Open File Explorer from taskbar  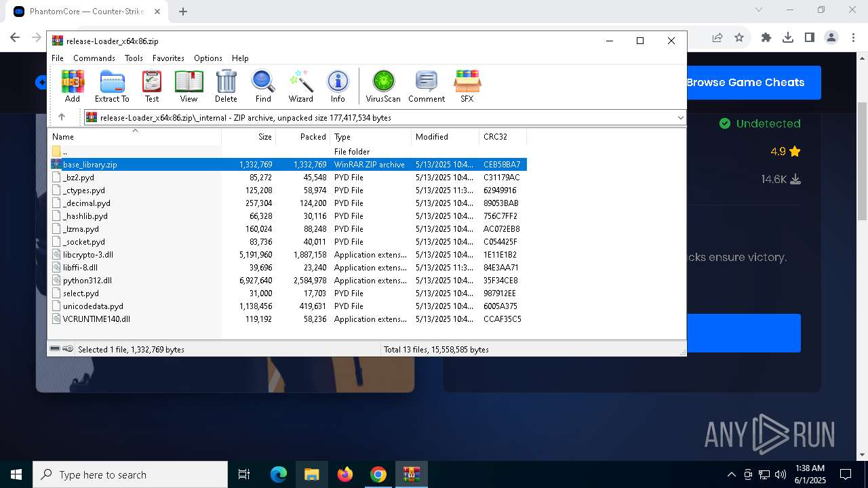click(311, 474)
